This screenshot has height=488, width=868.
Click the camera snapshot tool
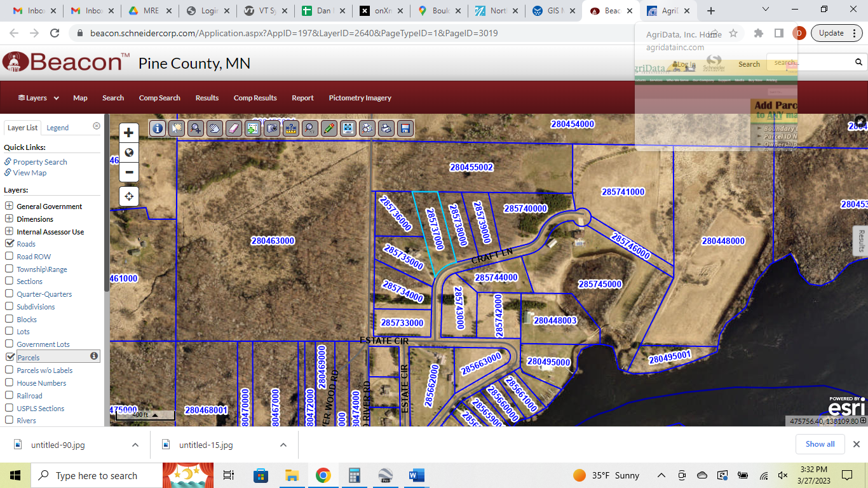click(x=272, y=128)
